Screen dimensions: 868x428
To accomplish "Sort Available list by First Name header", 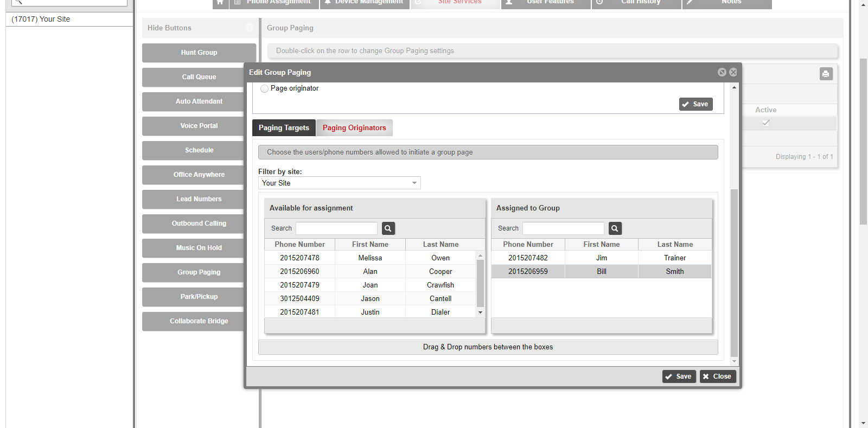I will pos(370,245).
